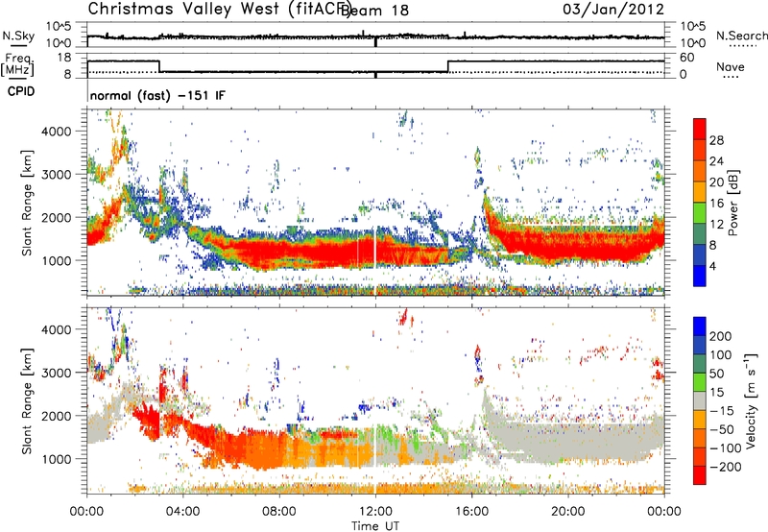Image resolution: width=768 pixels, height=532 pixels.
Task: Click the '04:00' time tick label
Action: coord(182,512)
